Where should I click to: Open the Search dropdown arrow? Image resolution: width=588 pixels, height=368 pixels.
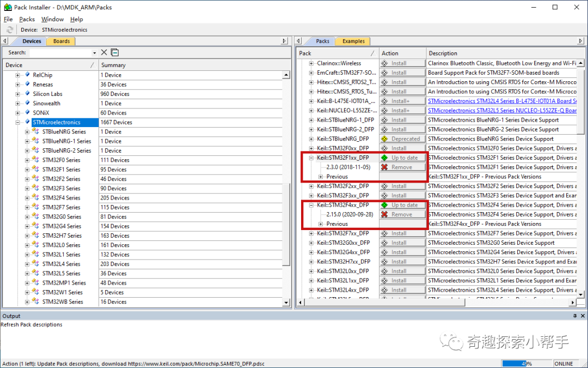[94, 53]
